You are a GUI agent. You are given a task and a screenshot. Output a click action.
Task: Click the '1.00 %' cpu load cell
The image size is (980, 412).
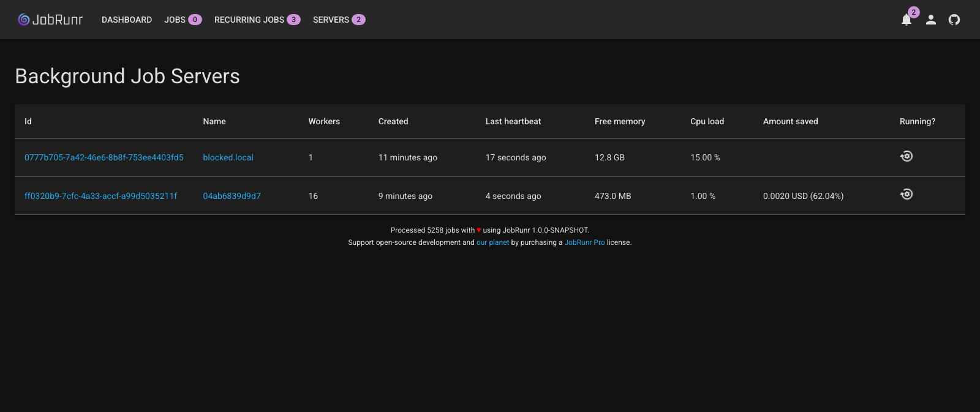pos(703,196)
